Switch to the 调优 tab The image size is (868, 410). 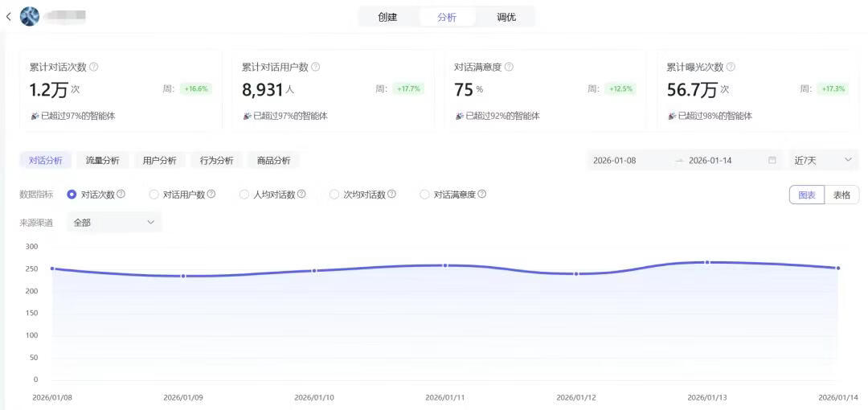[x=506, y=17]
